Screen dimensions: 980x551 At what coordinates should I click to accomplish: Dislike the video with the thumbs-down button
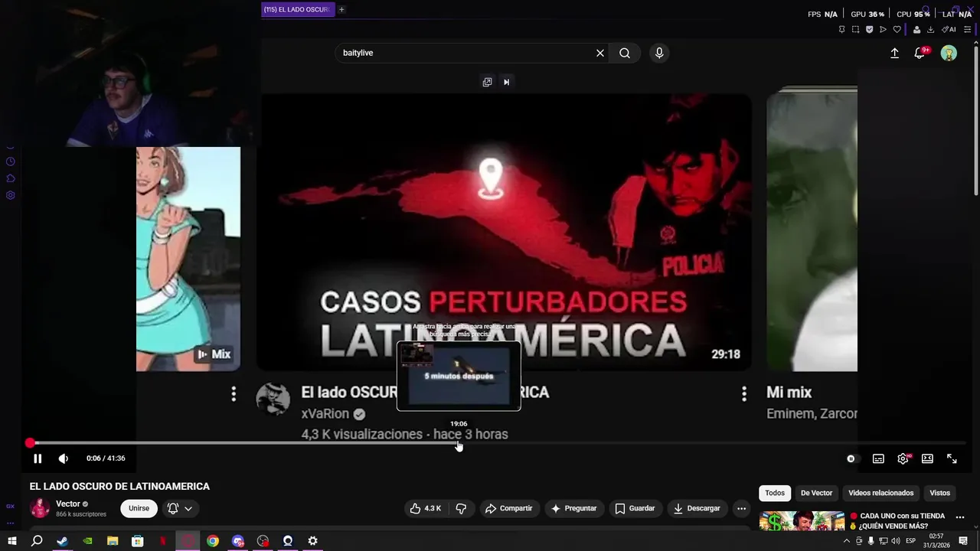461,508
